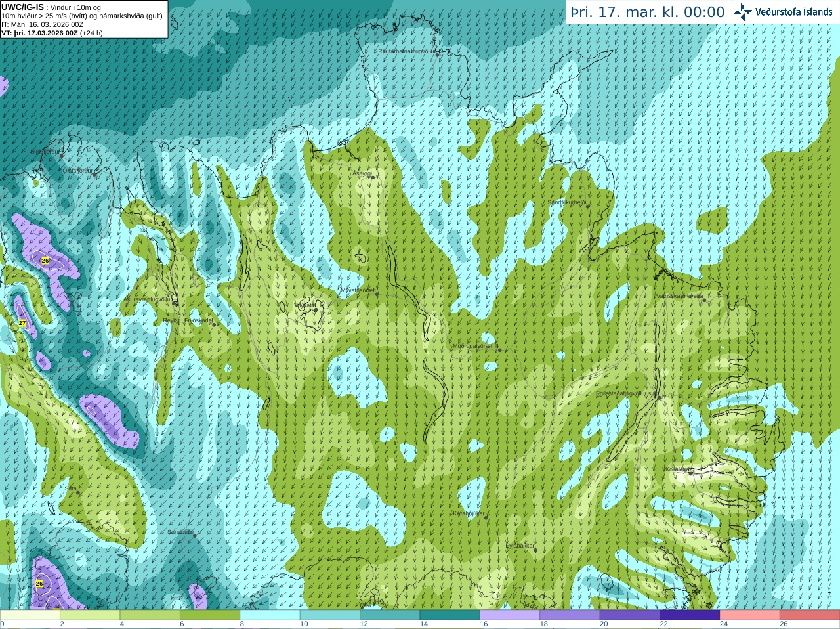Image resolution: width=840 pixels, height=629 pixels.
Task: Click the 0–2 m/s pale yellow legend swatch
Action: [x=30, y=615]
